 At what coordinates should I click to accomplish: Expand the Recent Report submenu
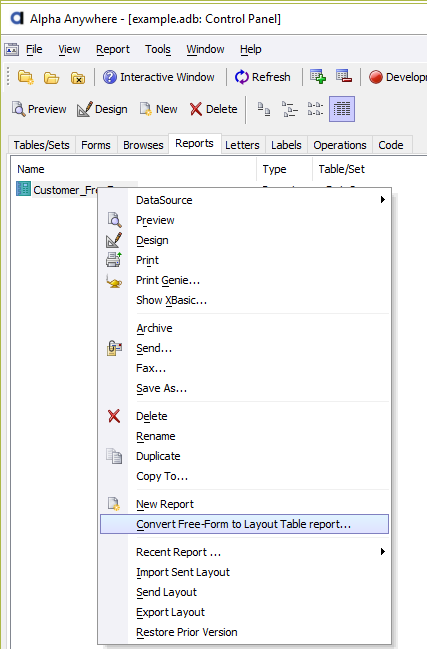point(244,553)
